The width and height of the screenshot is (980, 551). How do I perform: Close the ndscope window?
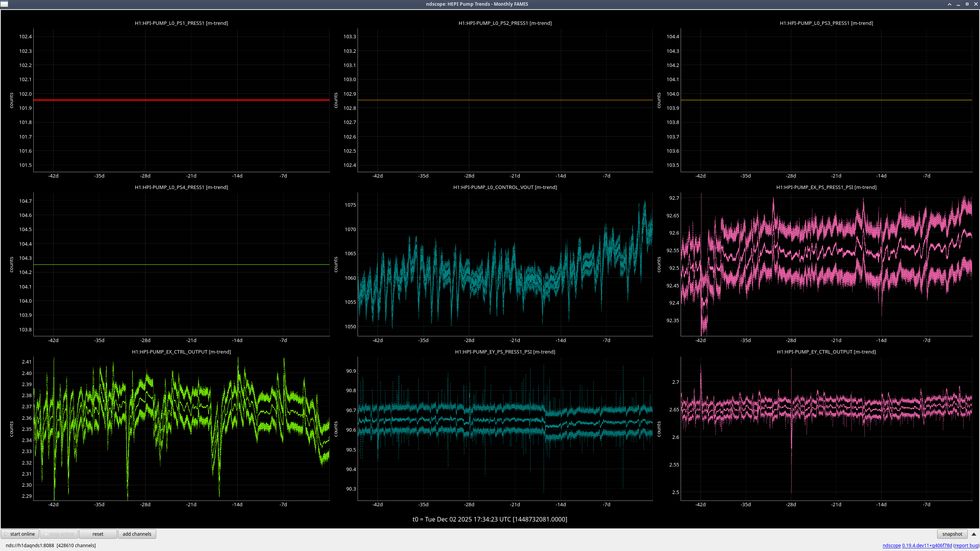(976, 4)
